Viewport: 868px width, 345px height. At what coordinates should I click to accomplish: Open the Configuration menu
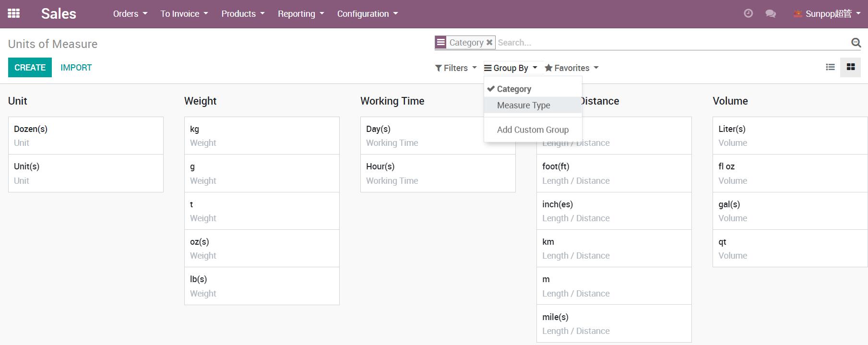coord(368,14)
